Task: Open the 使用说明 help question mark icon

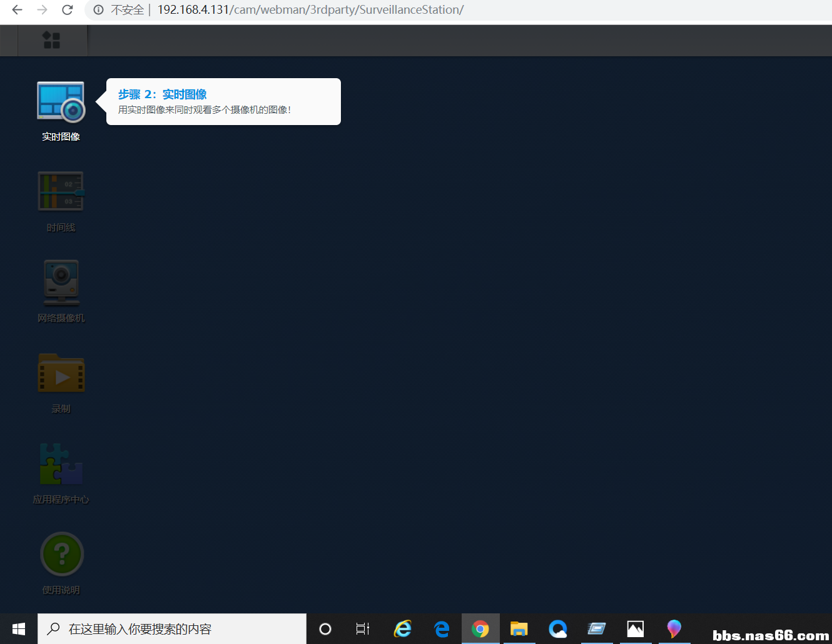Action: (61, 554)
